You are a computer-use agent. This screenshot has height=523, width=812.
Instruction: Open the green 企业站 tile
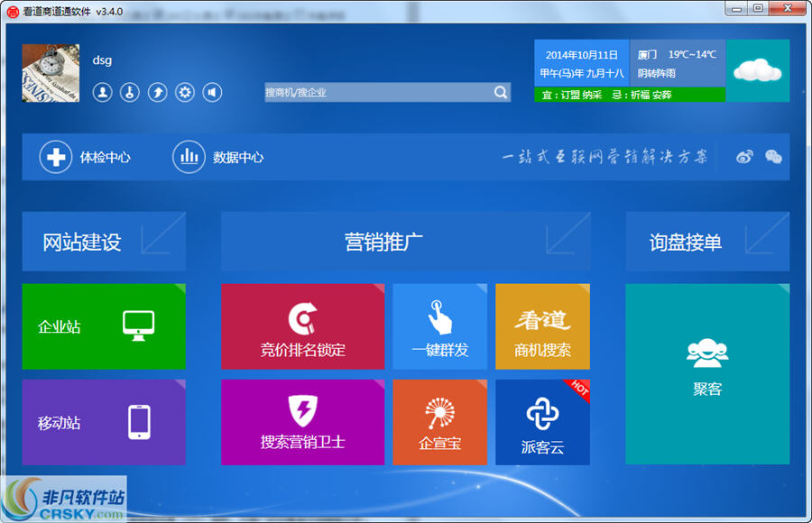(104, 326)
